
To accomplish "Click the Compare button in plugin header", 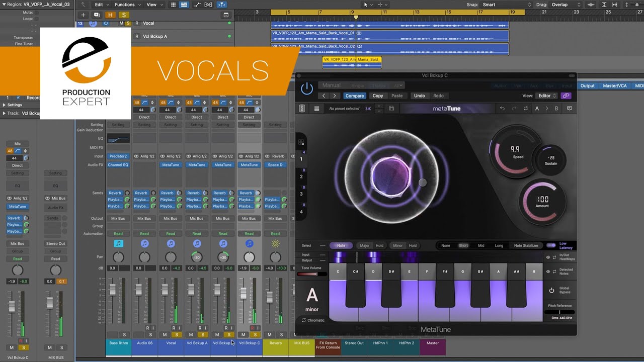I will tap(355, 96).
